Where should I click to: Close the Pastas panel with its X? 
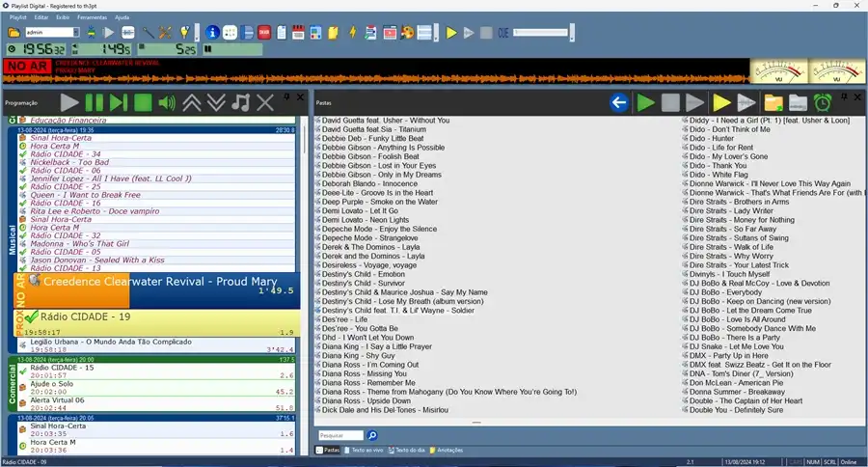point(857,96)
